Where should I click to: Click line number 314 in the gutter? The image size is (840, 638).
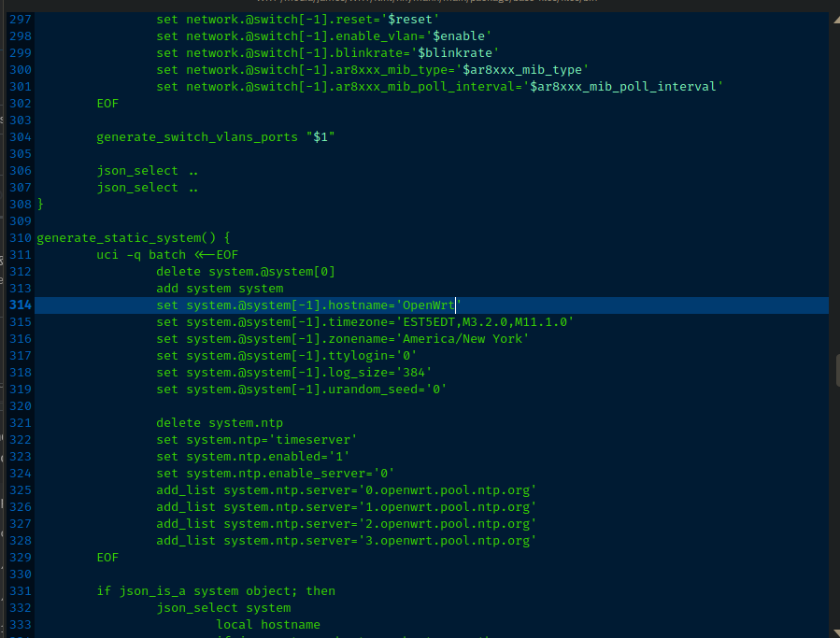(x=21, y=305)
